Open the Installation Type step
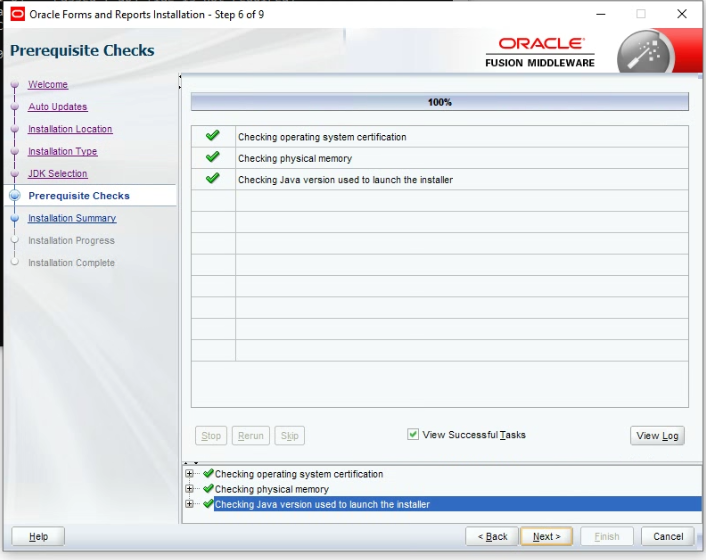 [x=63, y=151]
